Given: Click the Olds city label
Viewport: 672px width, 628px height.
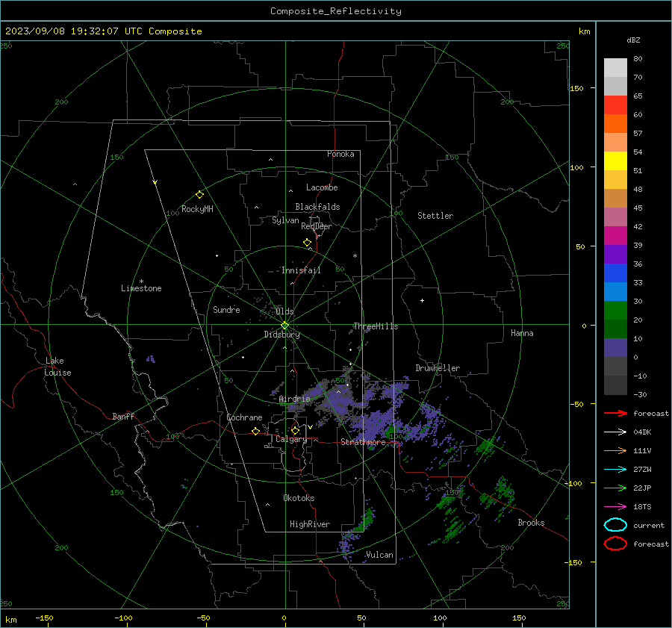Looking at the screenshot, I should click(284, 311).
